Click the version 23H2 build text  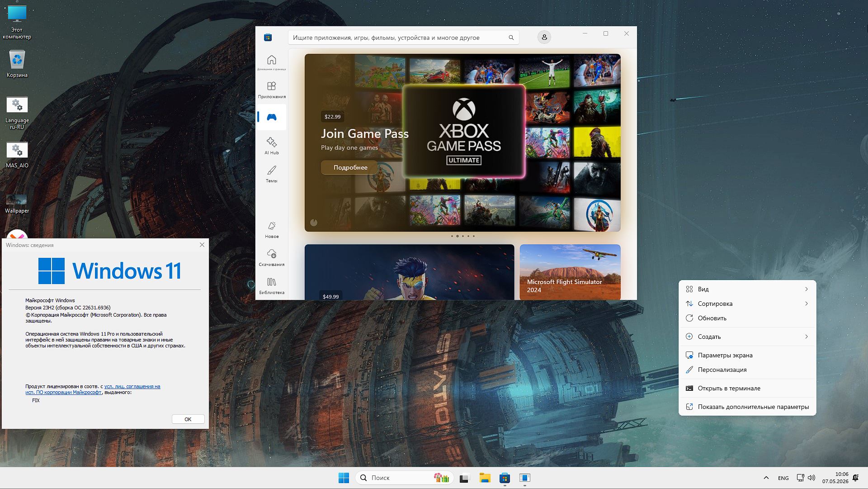[68, 308]
